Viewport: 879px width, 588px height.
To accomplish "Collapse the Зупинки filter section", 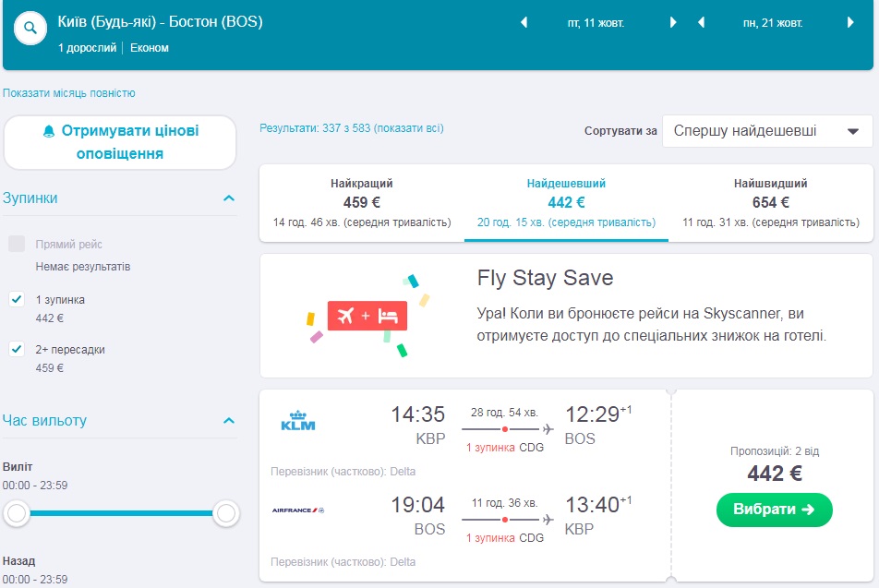I will (229, 198).
